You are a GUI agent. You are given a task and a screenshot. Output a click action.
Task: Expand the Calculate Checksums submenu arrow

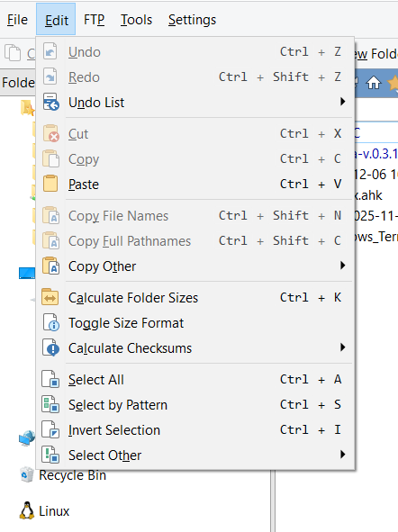[x=343, y=347]
